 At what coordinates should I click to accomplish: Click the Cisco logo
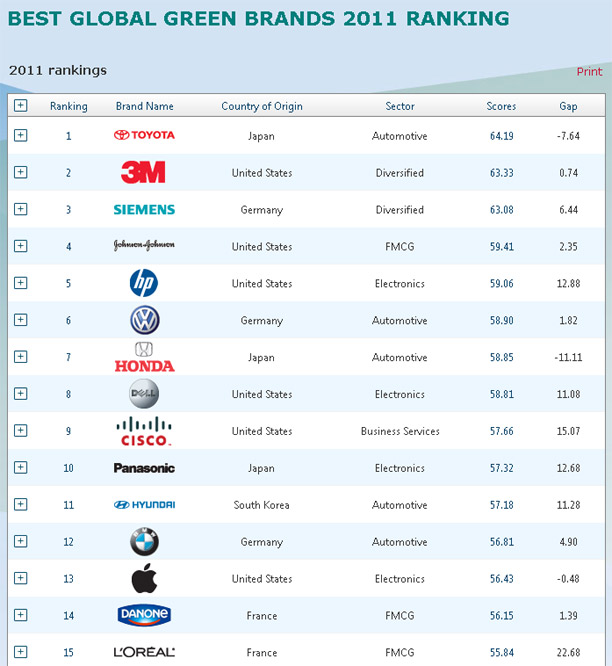(x=144, y=431)
